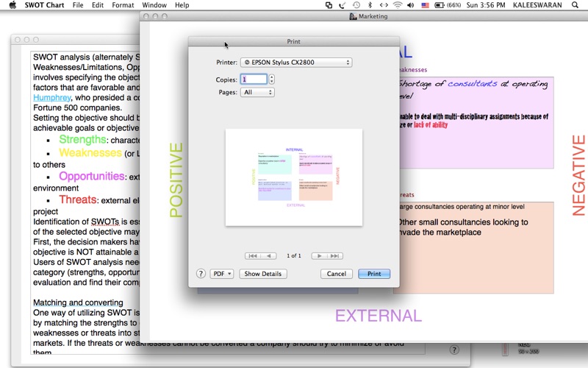Close the Marketing window
588x368 pixels.
(146, 16)
